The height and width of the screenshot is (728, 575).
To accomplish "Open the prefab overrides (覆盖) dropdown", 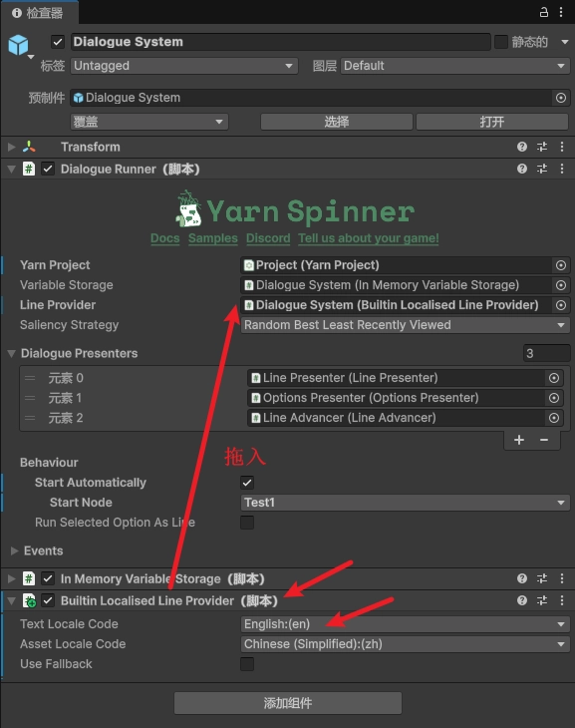I will (x=149, y=122).
